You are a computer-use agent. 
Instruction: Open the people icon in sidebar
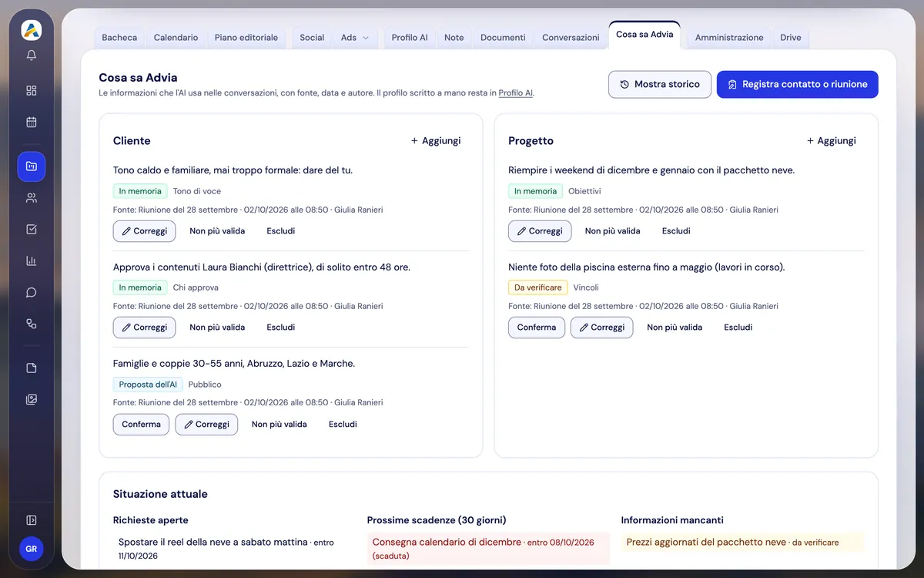32,198
